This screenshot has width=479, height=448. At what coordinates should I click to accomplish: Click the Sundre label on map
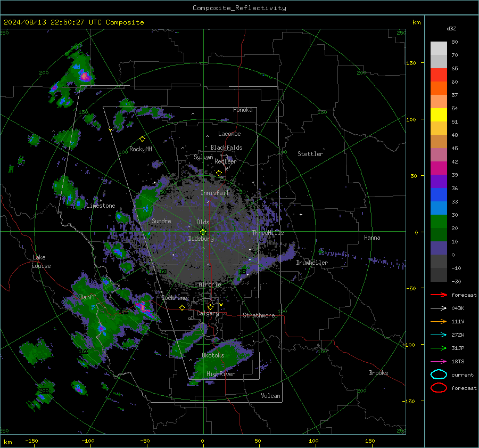161,221
